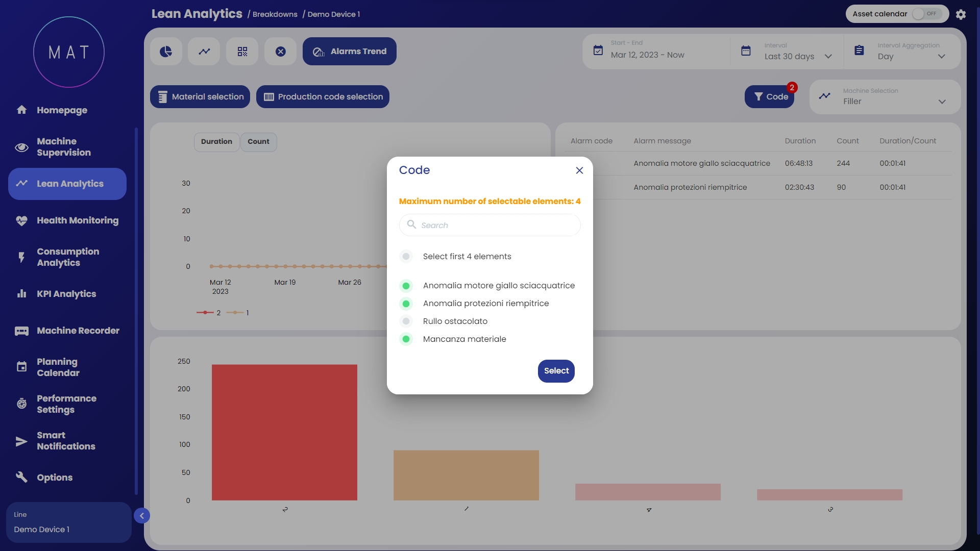Toggle the Asset calendar switch
This screenshot has height=551, width=980.
point(926,14)
